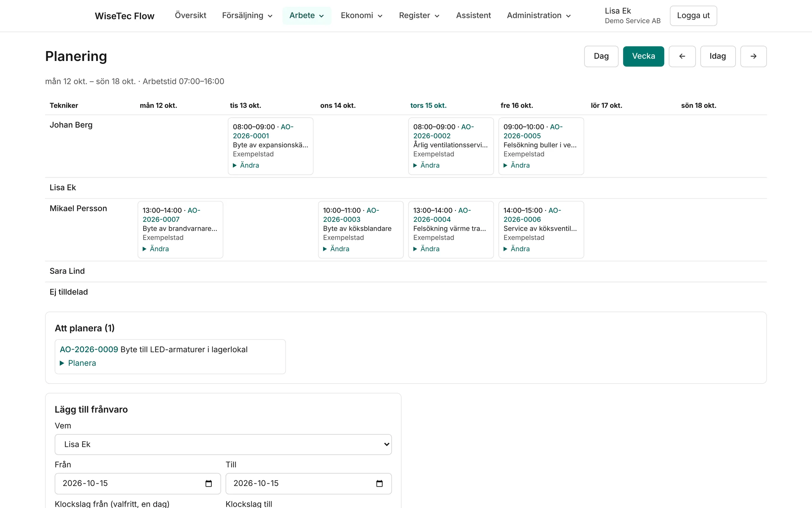Screen dimensions: 812x508
Task: Expand Ändra for AO-2026-0006
Action: [517, 249]
